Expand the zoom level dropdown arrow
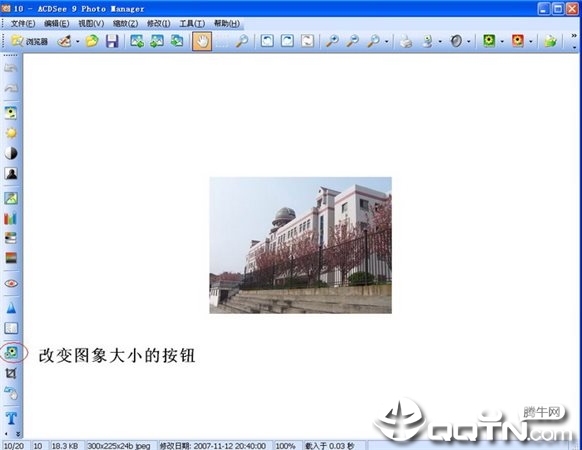The height and width of the screenshot is (450, 582). coord(387,41)
